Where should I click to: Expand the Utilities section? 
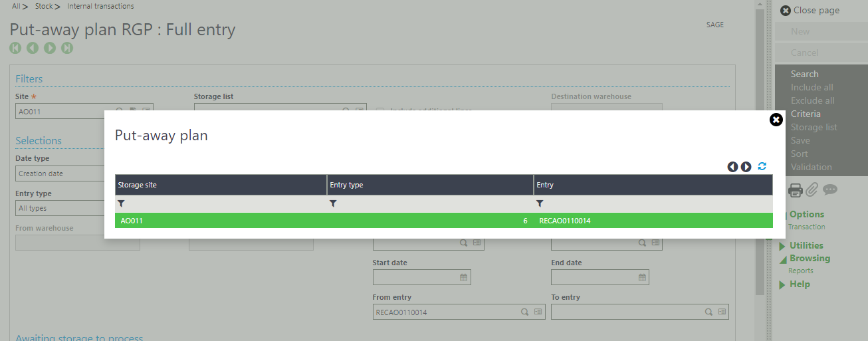click(782, 246)
